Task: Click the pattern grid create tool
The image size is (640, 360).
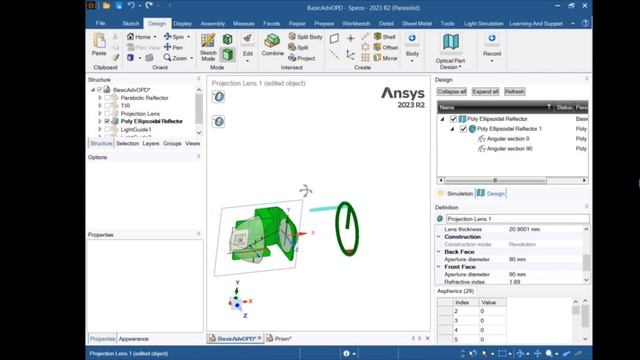Action: click(365, 58)
